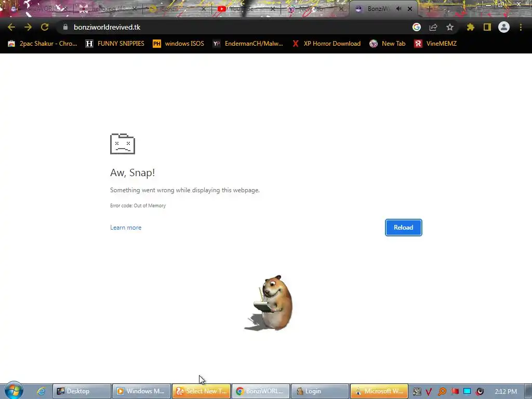This screenshot has height=399, width=532.
Task: Switch to the Desktop taskbar button
Action: pyautogui.click(x=82, y=391)
